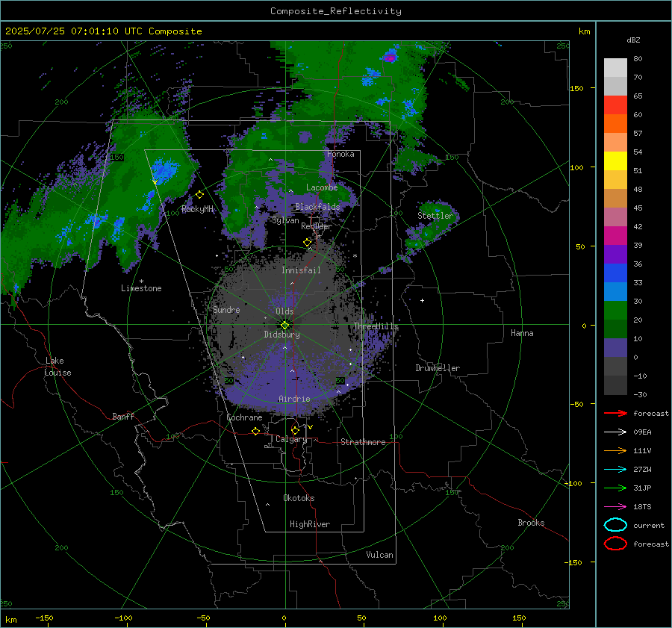This screenshot has height=628, width=672.
Task: Click the yellow radar site marker near Didsbury
Action: click(x=284, y=325)
